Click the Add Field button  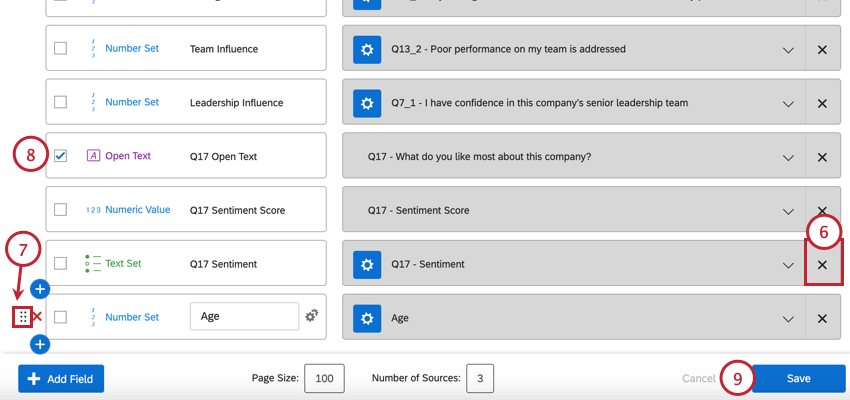coord(61,379)
